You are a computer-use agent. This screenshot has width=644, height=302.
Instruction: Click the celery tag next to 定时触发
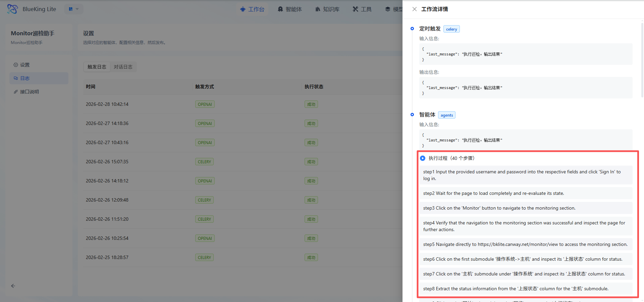pos(451,29)
